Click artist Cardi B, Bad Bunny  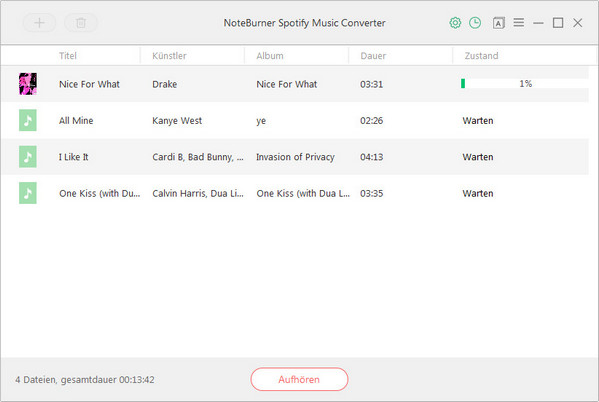[198, 157]
